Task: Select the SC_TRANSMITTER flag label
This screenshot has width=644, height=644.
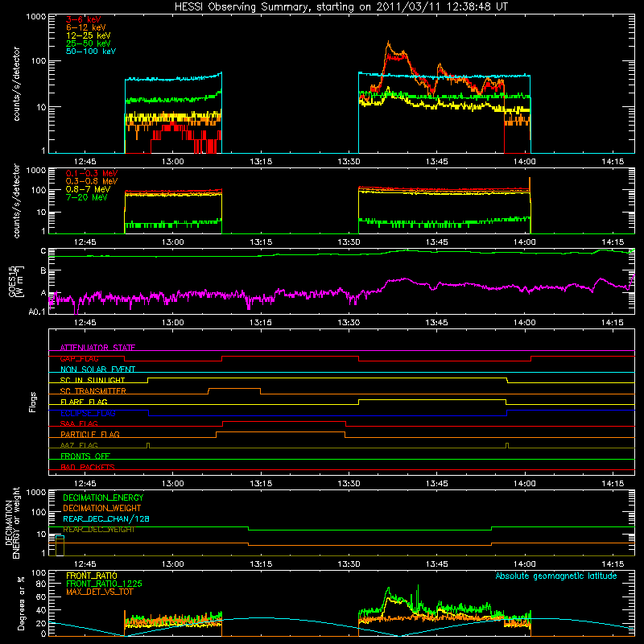Action: click(93, 390)
